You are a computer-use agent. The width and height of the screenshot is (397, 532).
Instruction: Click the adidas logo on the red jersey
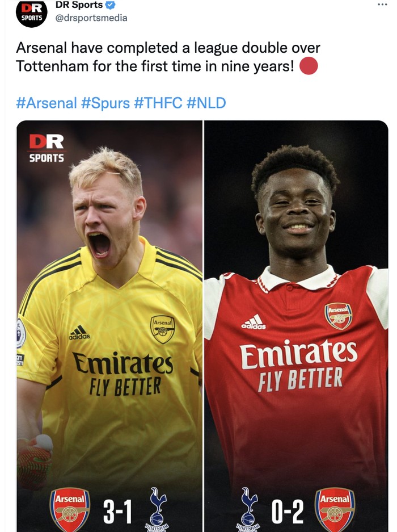254,322
